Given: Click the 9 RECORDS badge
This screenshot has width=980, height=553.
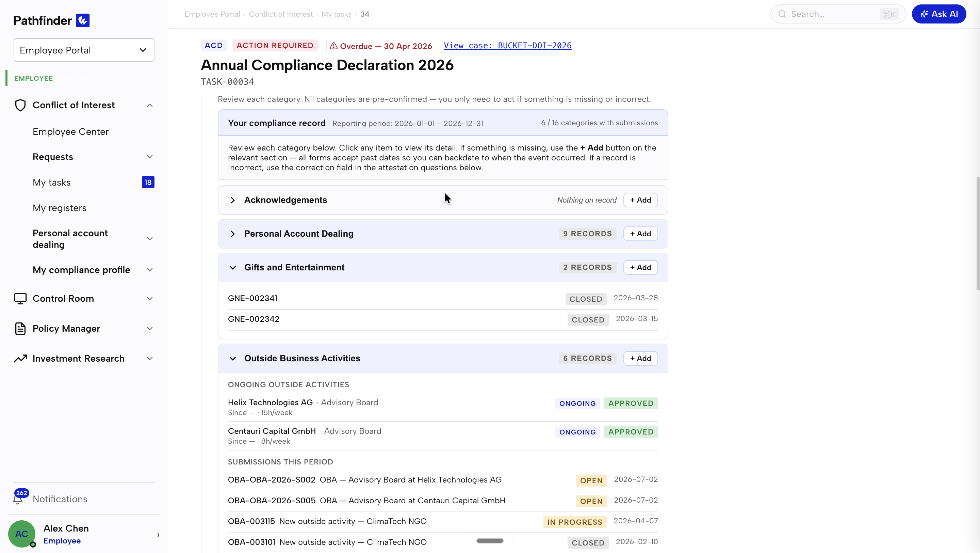Looking at the screenshot, I should coord(587,234).
